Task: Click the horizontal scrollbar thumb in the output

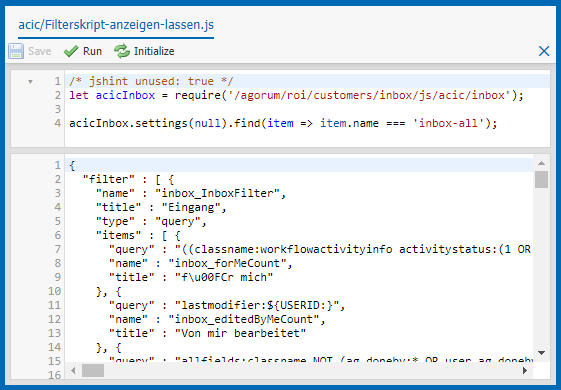Action: tap(93, 370)
